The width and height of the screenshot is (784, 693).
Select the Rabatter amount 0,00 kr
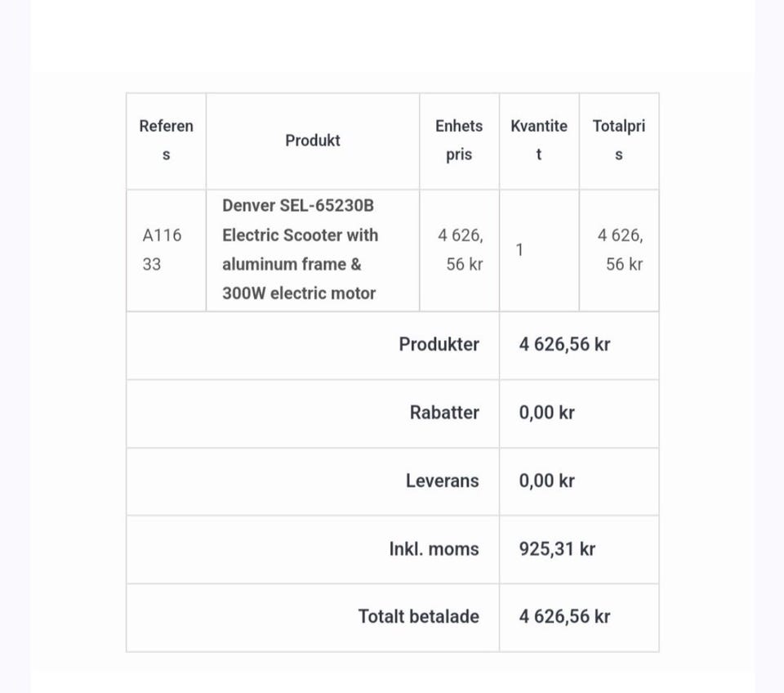(546, 413)
